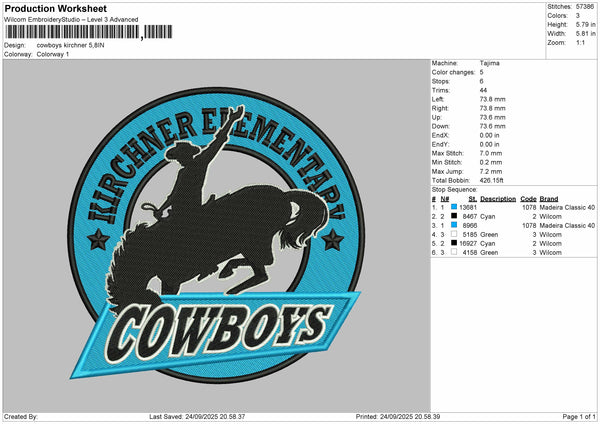Click the 'Color changes:' label
The height and width of the screenshot is (424, 600).
click(453, 72)
